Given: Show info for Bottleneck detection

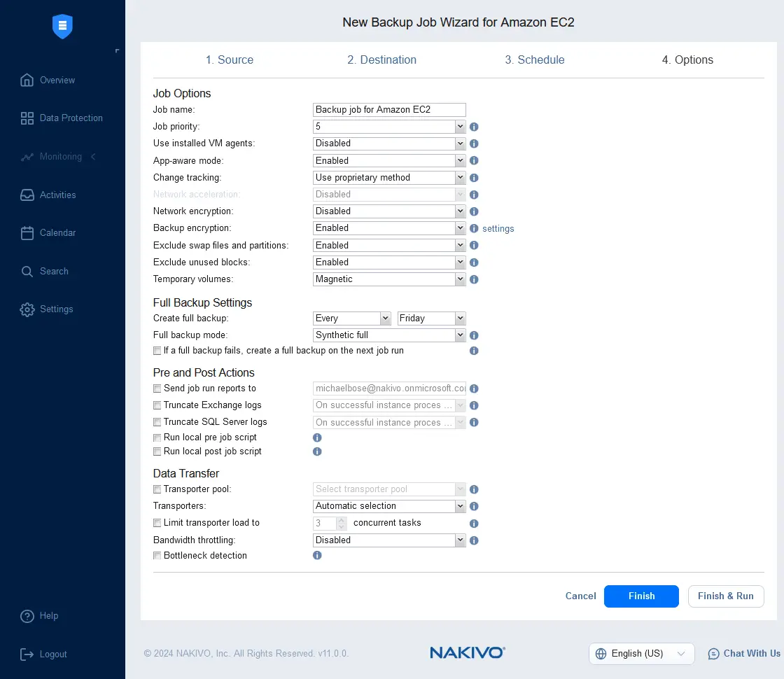Looking at the screenshot, I should pyautogui.click(x=317, y=556).
